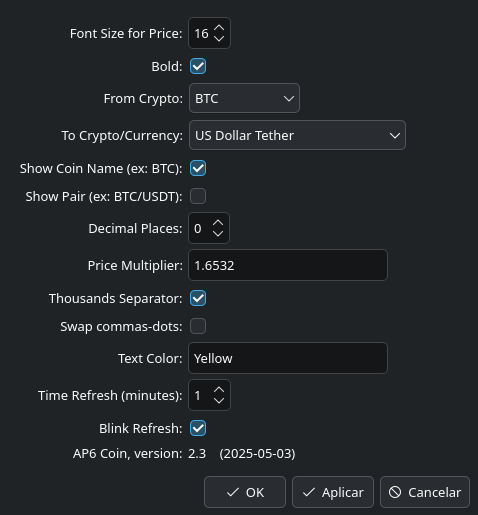The height and width of the screenshot is (515, 478).
Task: Enable the Swap commas-dots checkbox
Action: pos(198,326)
